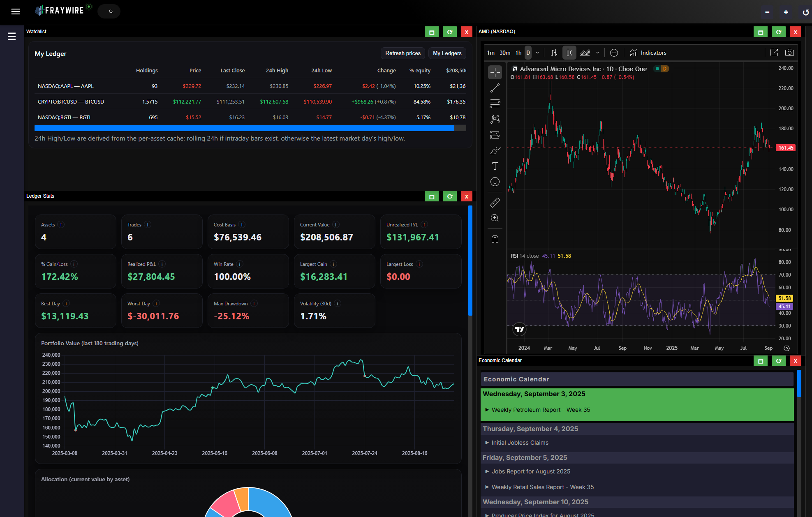This screenshot has width=812, height=517.
Task: Open the emoji sticker tool
Action: coord(495,182)
